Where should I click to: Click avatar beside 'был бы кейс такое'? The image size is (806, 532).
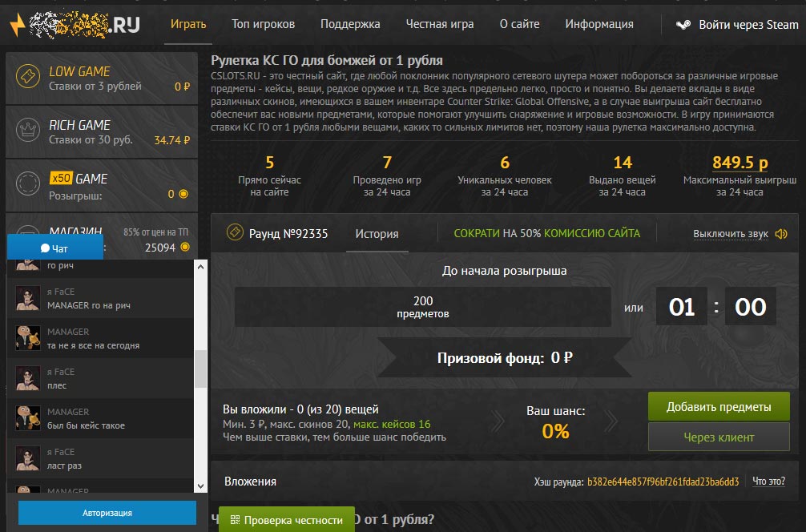pos(28,418)
